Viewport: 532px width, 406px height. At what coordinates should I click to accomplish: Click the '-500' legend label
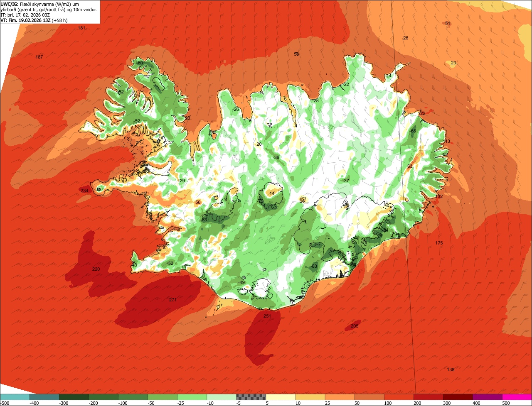pyautogui.click(x=5, y=403)
